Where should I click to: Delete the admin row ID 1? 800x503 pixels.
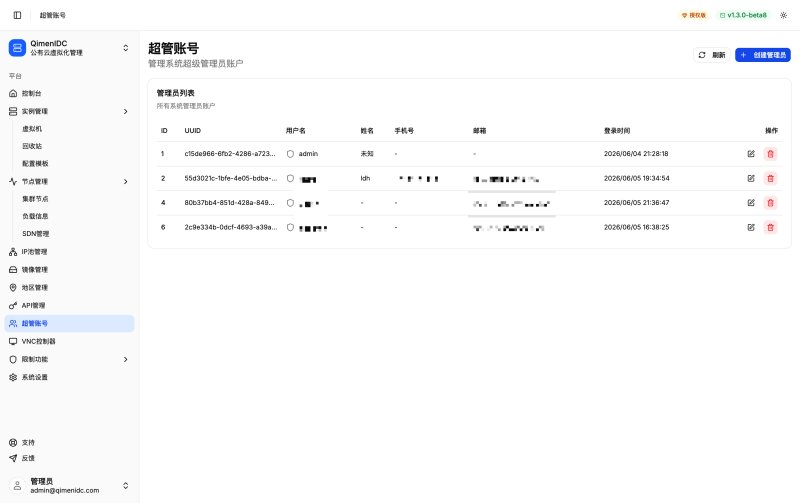(771, 154)
